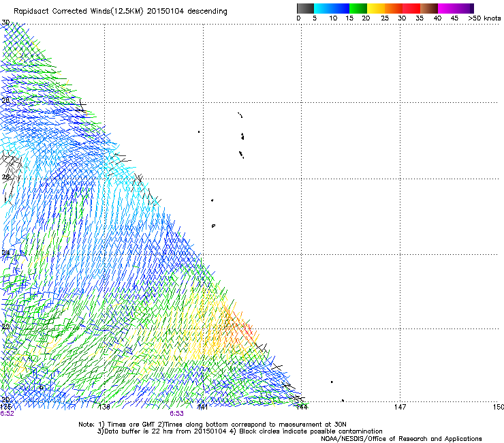
Task: Click the '>50 knots' legend label
Action: point(484,18)
